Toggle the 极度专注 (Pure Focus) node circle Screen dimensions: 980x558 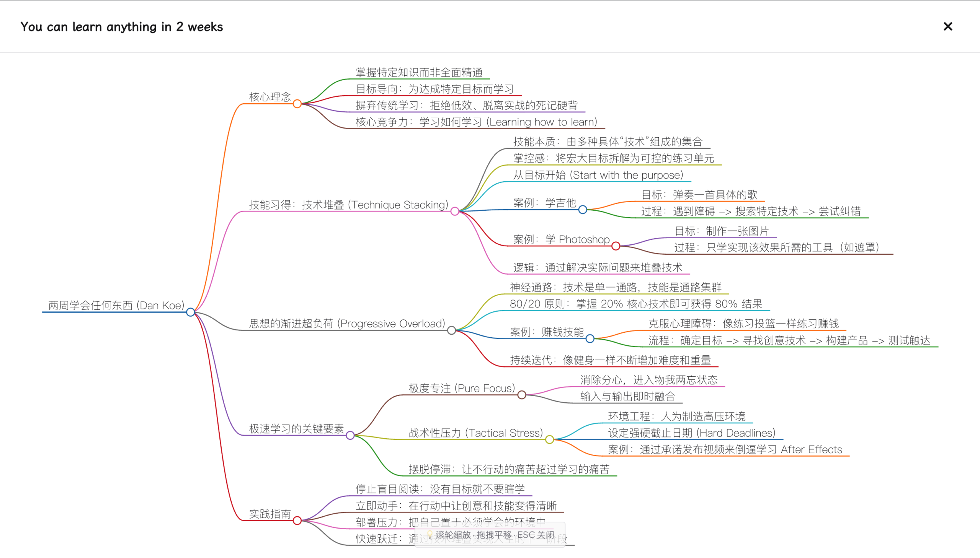pos(522,394)
